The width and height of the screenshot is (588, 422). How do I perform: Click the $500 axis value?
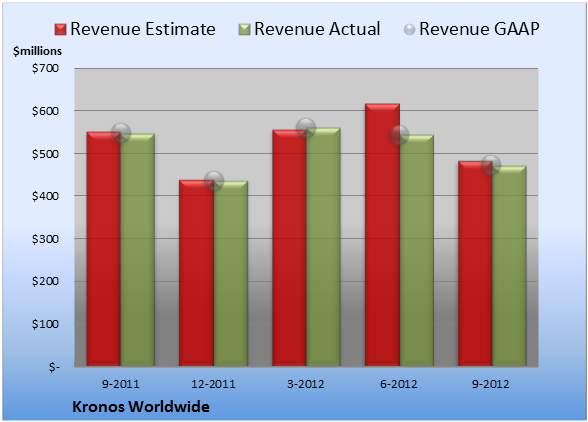pos(45,154)
